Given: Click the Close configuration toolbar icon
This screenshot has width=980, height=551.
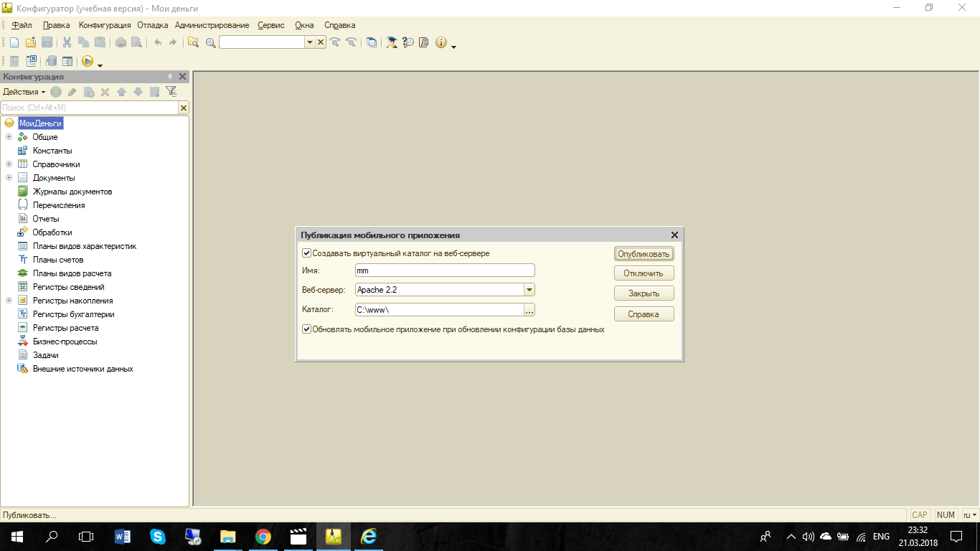Looking at the screenshot, I should tap(32, 62).
